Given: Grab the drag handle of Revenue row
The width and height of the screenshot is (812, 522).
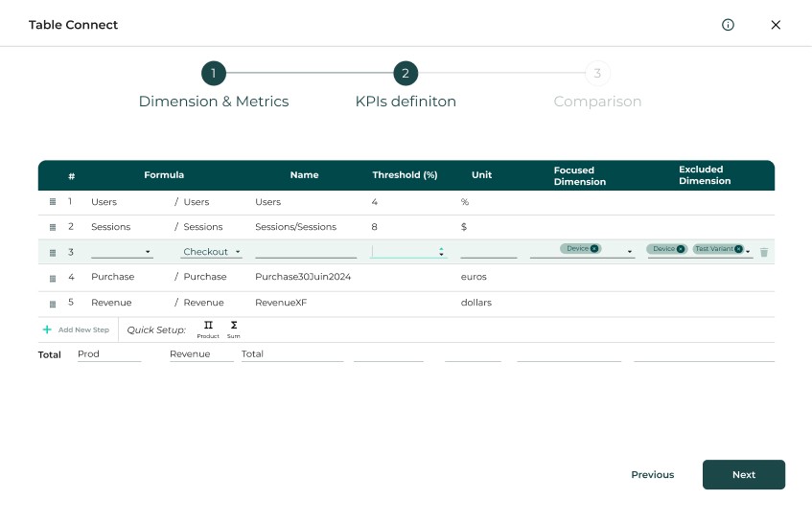Looking at the screenshot, I should click(x=53, y=305).
